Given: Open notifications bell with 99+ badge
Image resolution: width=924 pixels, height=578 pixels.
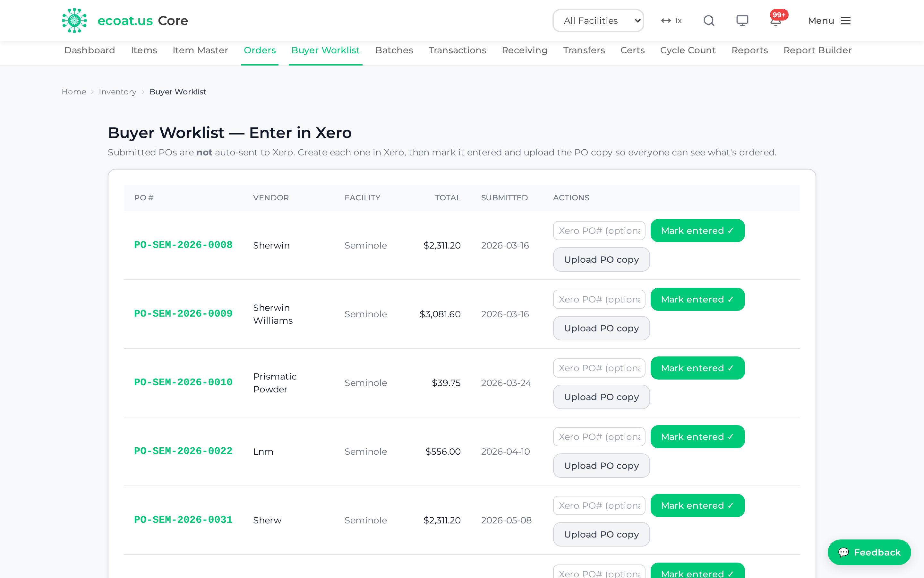Looking at the screenshot, I should pyautogui.click(x=776, y=21).
